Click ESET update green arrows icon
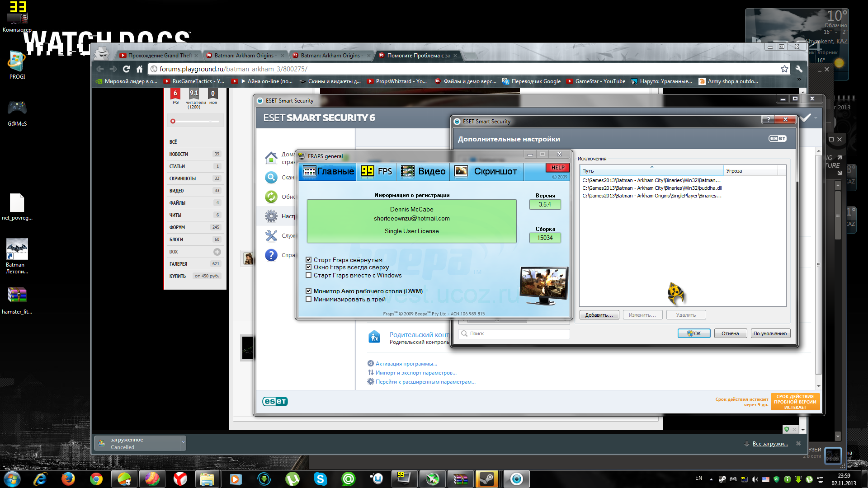Viewport: 868px width, 488px height. (271, 197)
